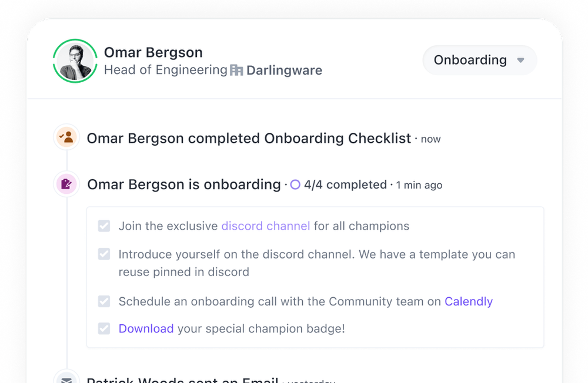The width and height of the screenshot is (588, 383).
Task: Open the Calendly link
Action: tap(469, 301)
